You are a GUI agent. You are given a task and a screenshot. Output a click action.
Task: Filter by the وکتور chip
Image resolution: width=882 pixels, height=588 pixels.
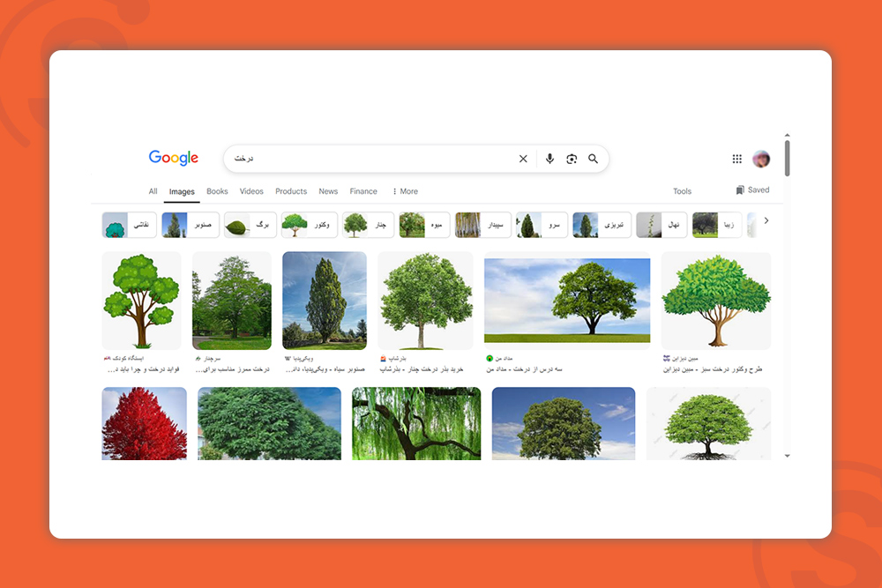310,225
